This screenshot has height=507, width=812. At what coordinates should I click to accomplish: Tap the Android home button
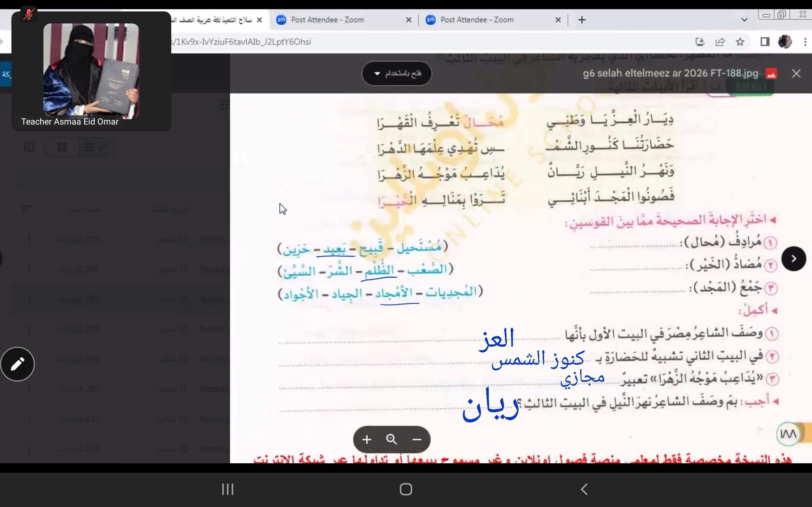coord(406,489)
